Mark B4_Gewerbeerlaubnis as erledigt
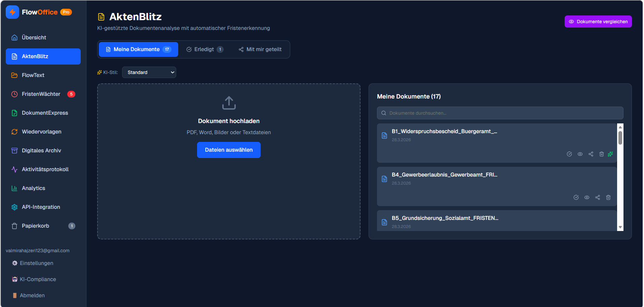The width and height of the screenshot is (644, 307). 576,197
